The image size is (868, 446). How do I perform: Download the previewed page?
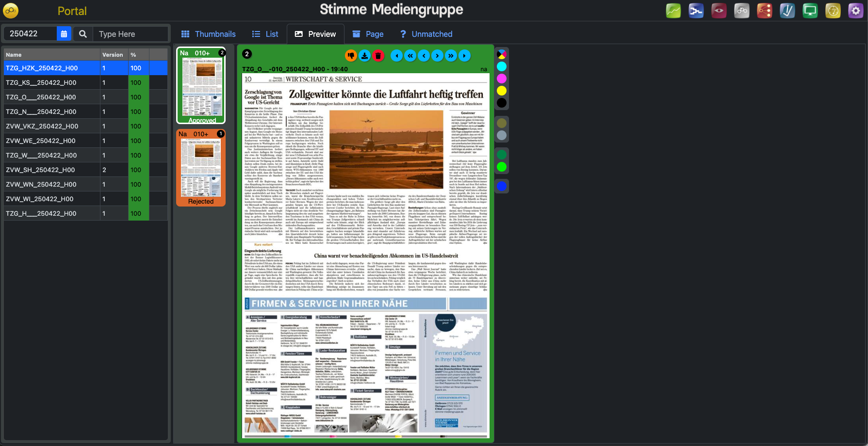pyautogui.click(x=364, y=56)
